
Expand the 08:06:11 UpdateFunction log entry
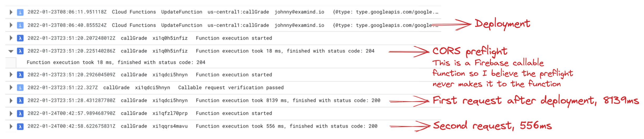click(11, 12)
